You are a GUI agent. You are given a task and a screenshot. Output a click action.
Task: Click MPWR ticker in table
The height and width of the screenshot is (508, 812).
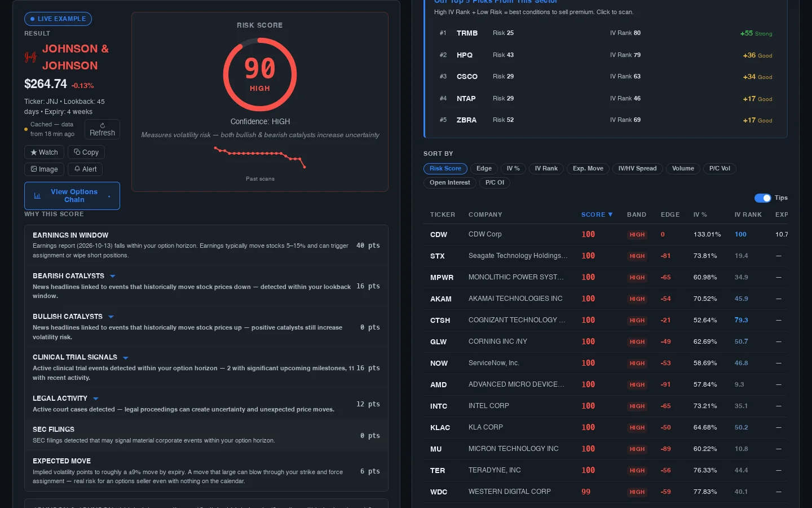click(x=442, y=278)
